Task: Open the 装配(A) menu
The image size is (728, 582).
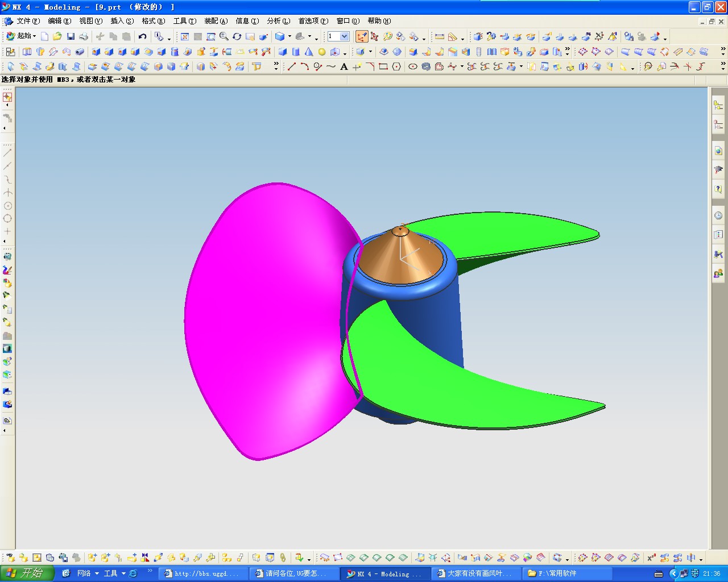Action: click(216, 21)
